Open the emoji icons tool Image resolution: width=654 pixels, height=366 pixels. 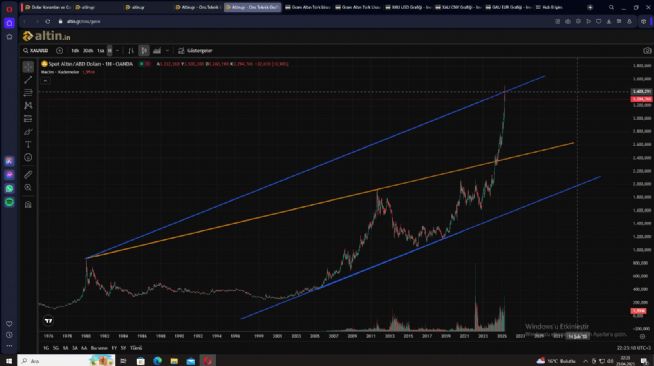pos(28,158)
